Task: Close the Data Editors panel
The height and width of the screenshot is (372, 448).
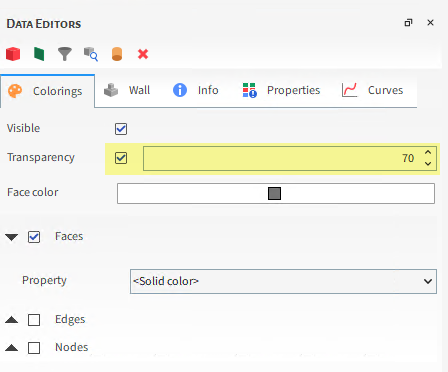Action: coord(430,23)
